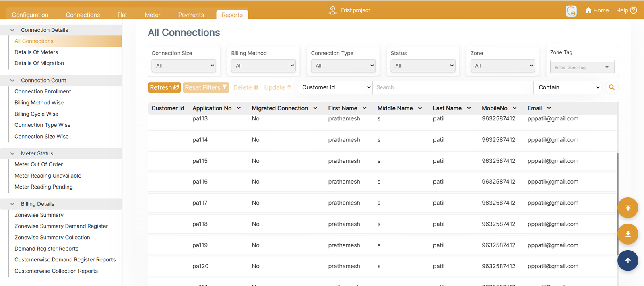The image size is (644, 286).
Task: Open Meter Reading Pending report
Action: 43,187
